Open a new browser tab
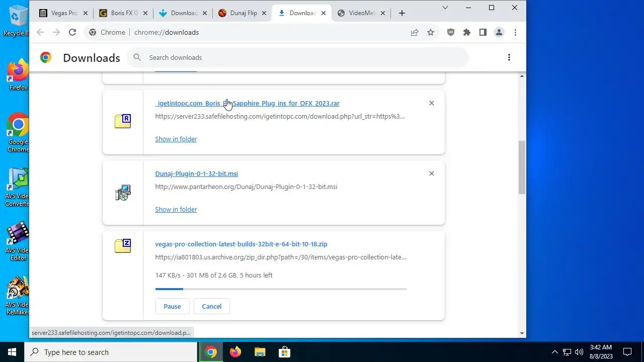 (401, 13)
